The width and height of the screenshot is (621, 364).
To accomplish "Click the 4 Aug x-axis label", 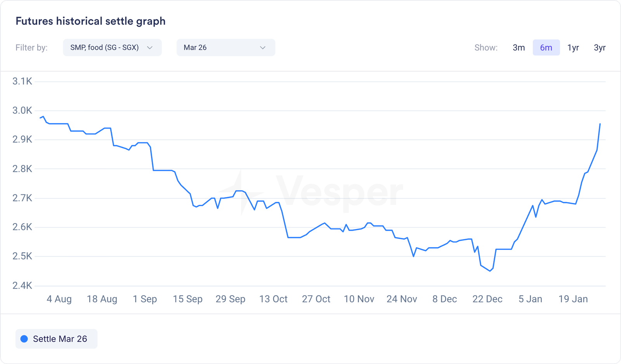I will [59, 299].
